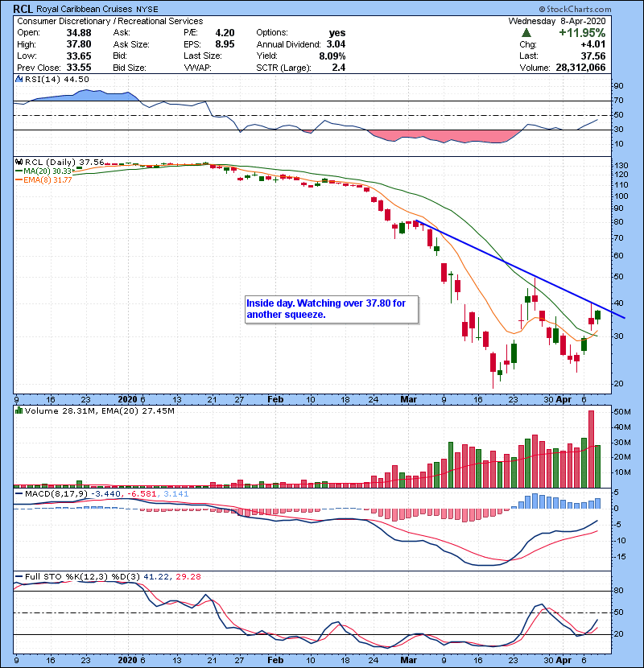Click the MACD(8,17,9) legend marker
644x668 pixels.
click(x=18, y=493)
